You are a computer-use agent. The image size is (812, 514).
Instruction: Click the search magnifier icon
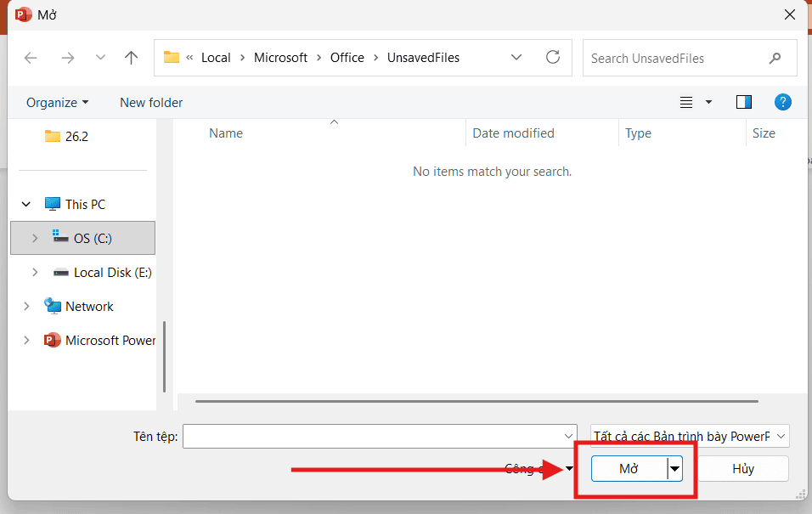point(775,58)
